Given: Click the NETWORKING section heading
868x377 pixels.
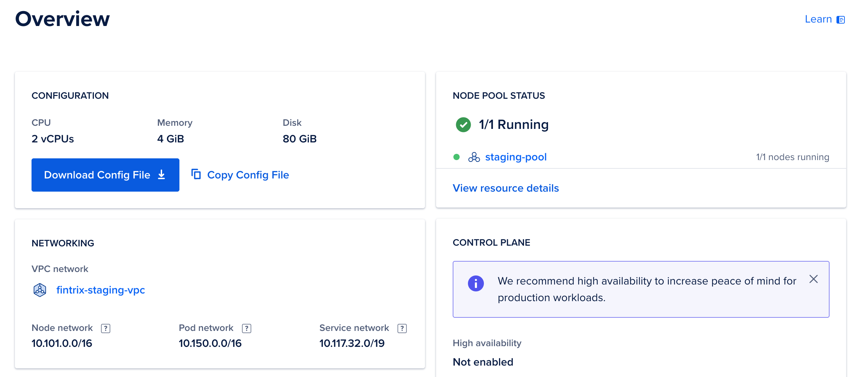Looking at the screenshot, I should coord(63,243).
